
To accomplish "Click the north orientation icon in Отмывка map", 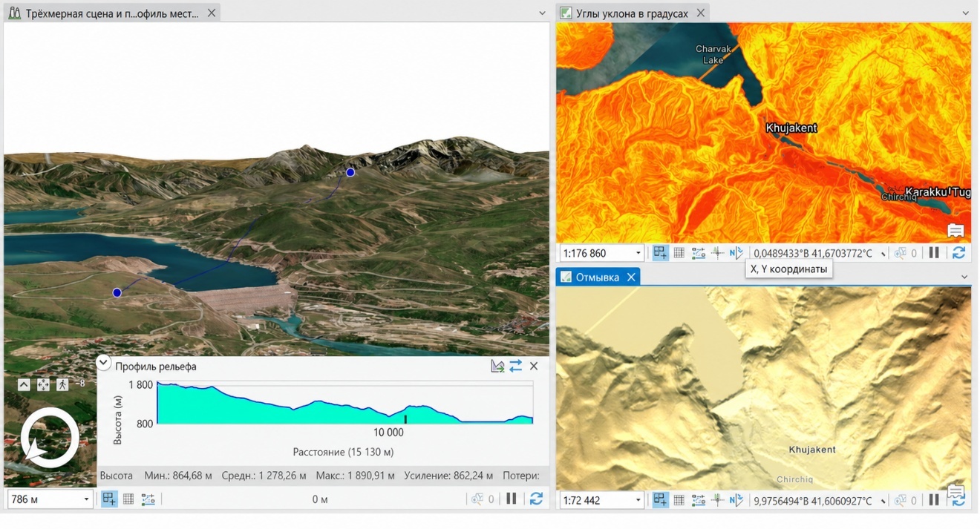I will 736,501.
